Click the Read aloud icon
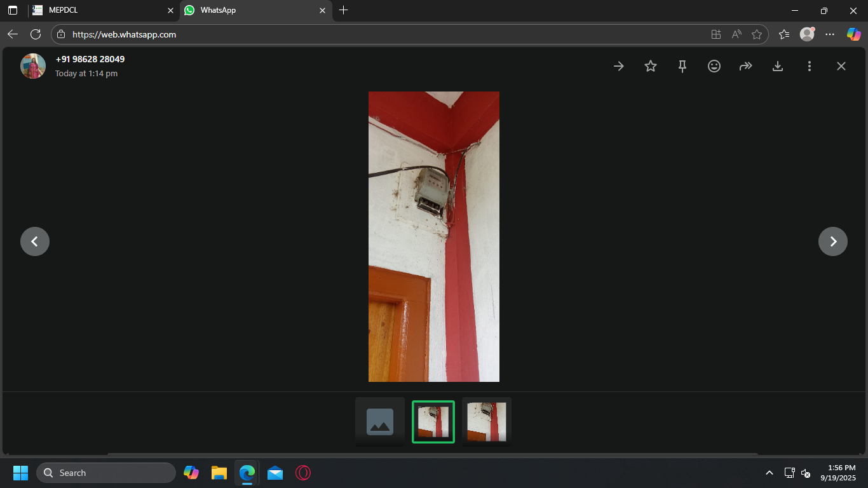 point(736,34)
